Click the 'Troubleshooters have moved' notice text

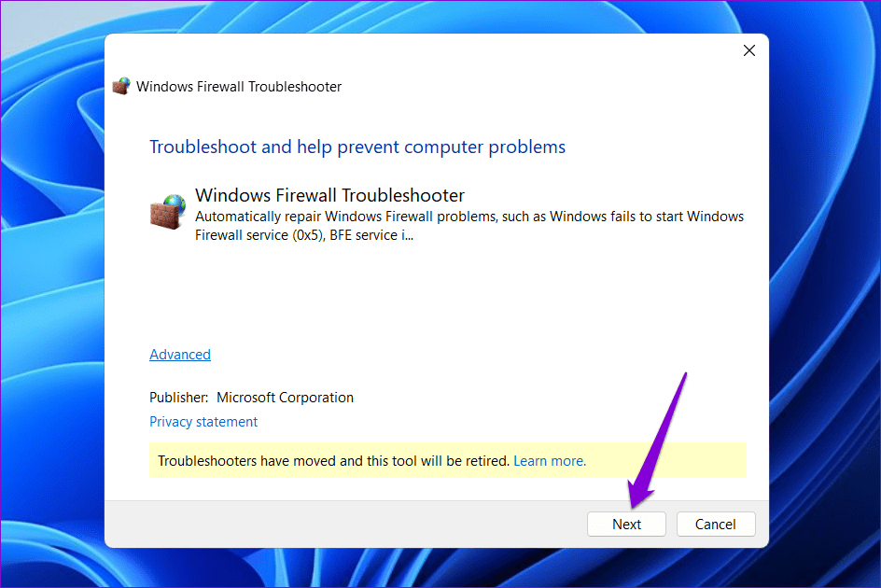333,461
